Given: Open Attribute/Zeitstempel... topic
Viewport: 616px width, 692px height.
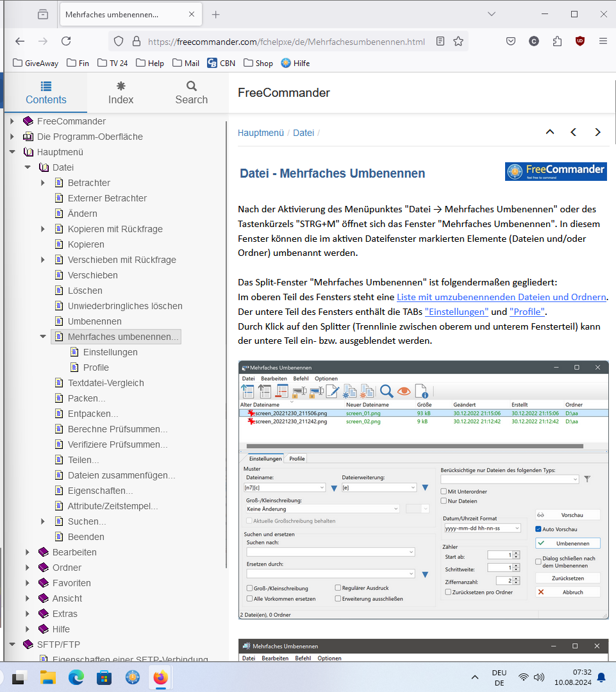Looking at the screenshot, I should [112, 506].
